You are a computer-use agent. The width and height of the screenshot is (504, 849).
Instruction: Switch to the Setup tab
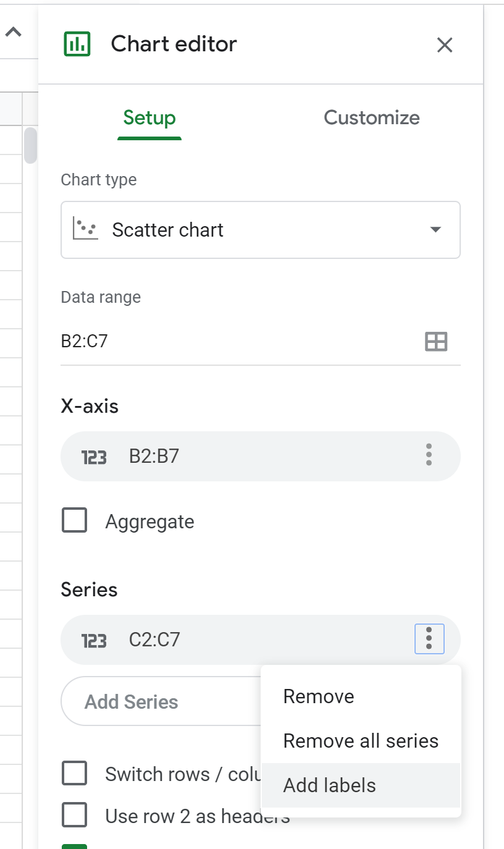pyautogui.click(x=149, y=117)
